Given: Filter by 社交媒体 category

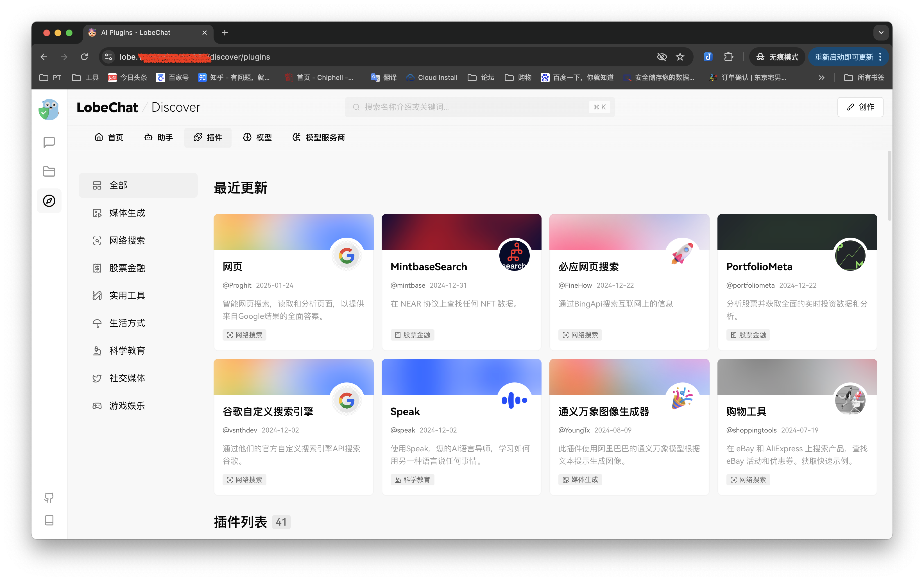Looking at the screenshot, I should click(138, 378).
